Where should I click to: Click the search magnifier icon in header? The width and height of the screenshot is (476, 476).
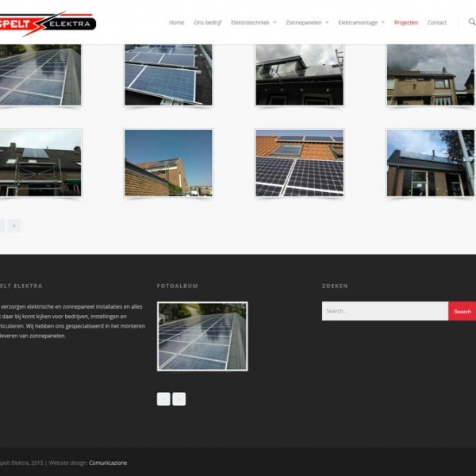[471, 22]
